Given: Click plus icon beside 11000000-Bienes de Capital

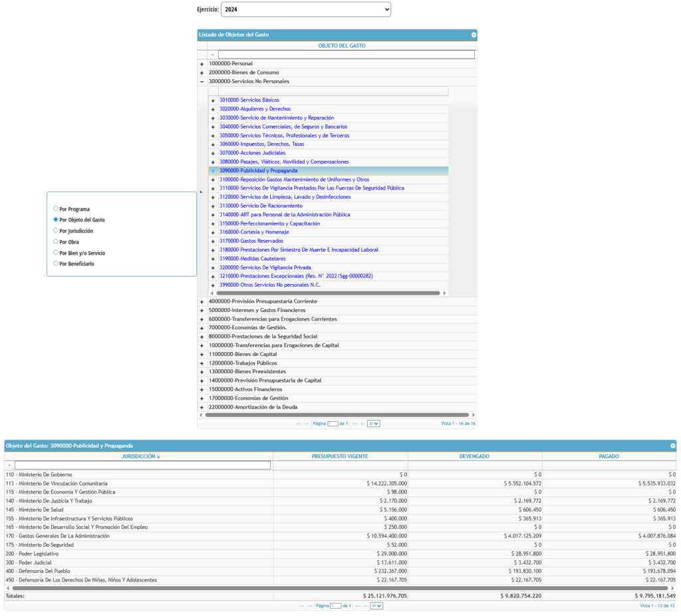Looking at the screenshot, I should pos(202,355).
